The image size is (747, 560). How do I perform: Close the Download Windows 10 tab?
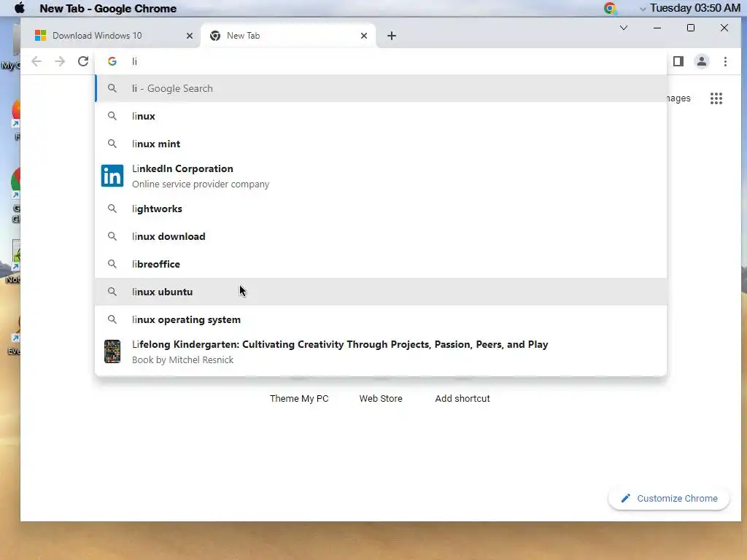[x=190, y=36]
